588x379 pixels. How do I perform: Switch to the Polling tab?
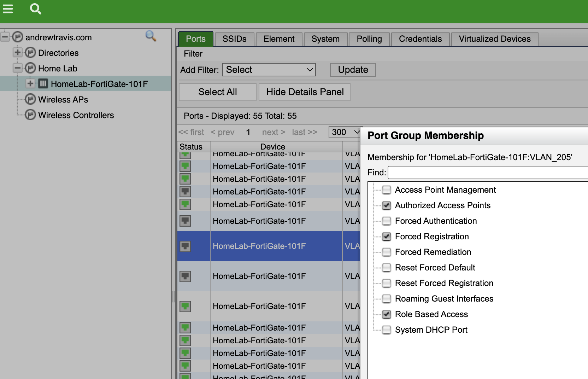pos(369,39)
